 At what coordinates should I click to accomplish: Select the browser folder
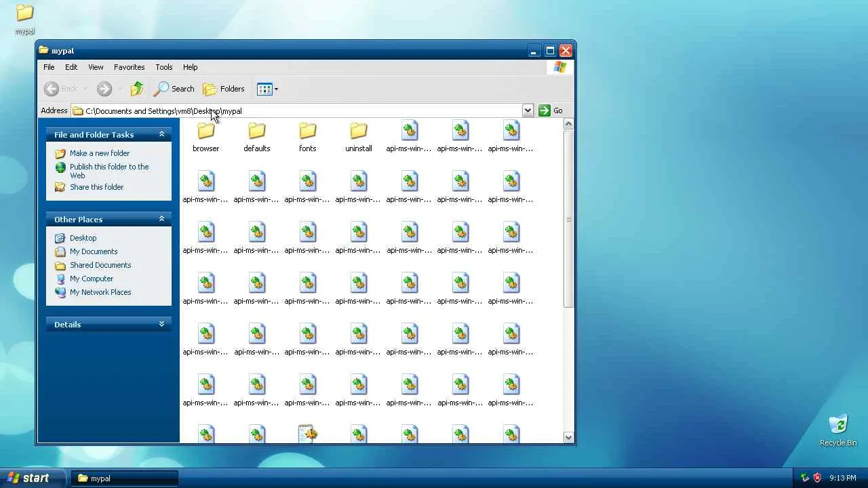pyautogui.click(x=205, y=138)
